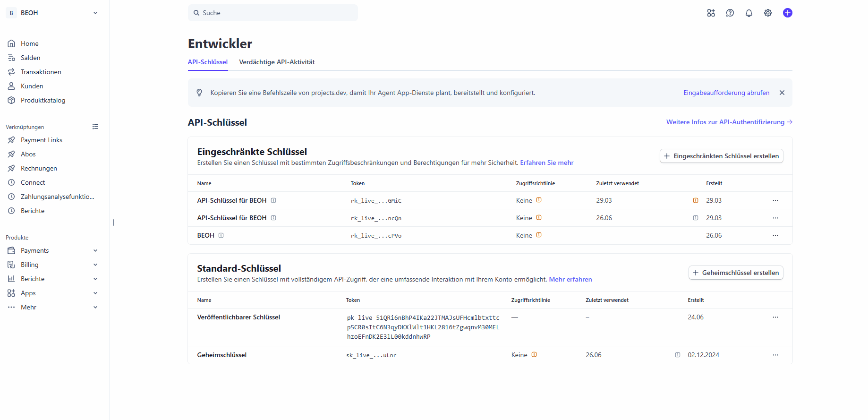868x420 pixels.
Task: Switch to Verdächtige API-Aktivität tab
Action: (277, 62)
